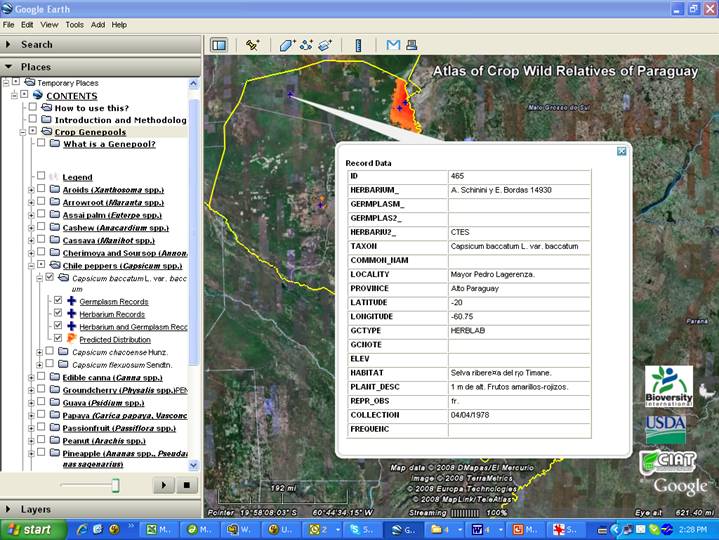
Task: Expand the Cashew (Anacardium spp.) folder
Action: pos(31,228)
